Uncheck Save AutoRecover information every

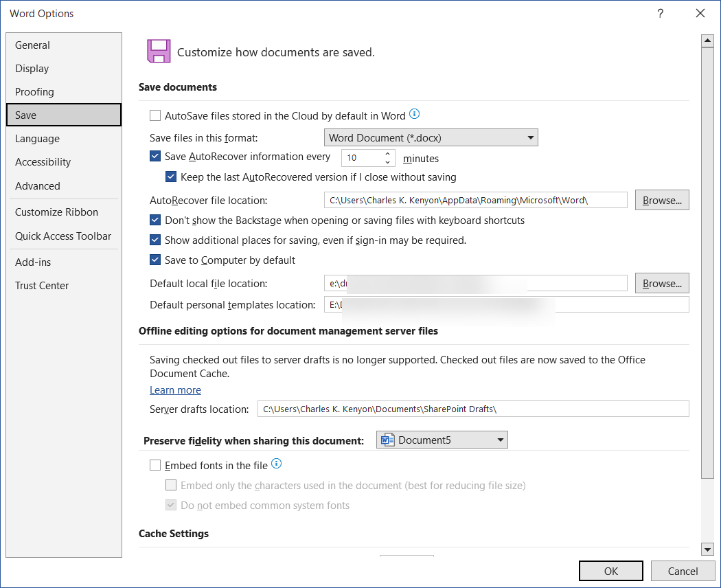point(155,156)
